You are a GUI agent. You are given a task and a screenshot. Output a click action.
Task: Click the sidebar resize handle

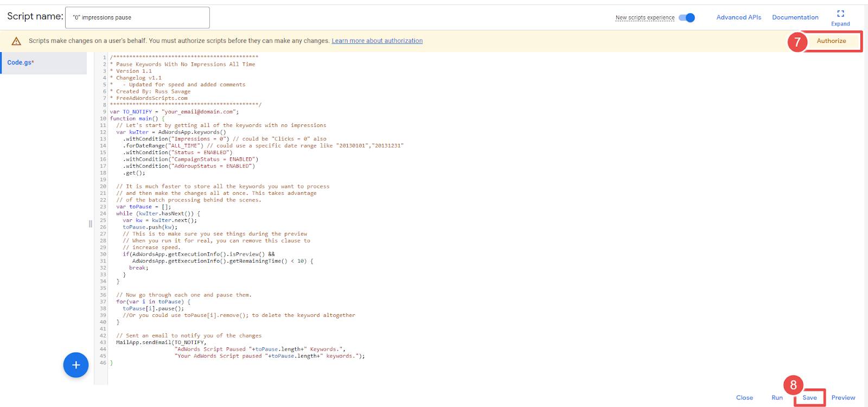90,224
